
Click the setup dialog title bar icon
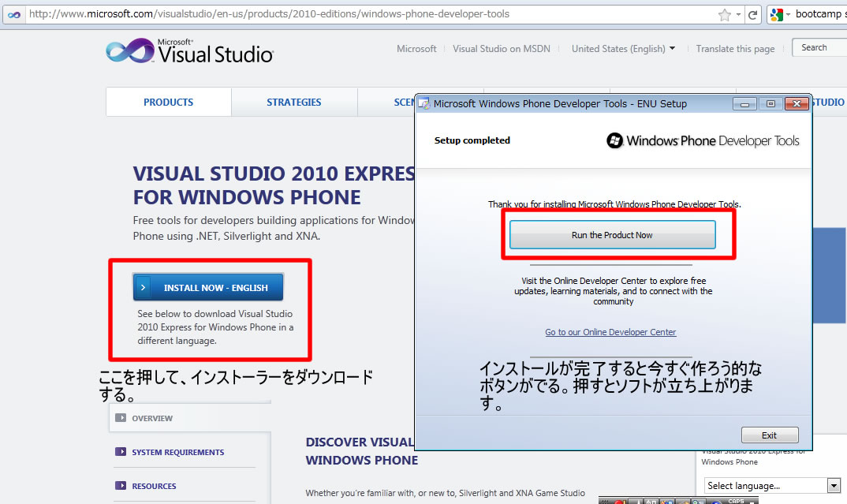[424, 103]
